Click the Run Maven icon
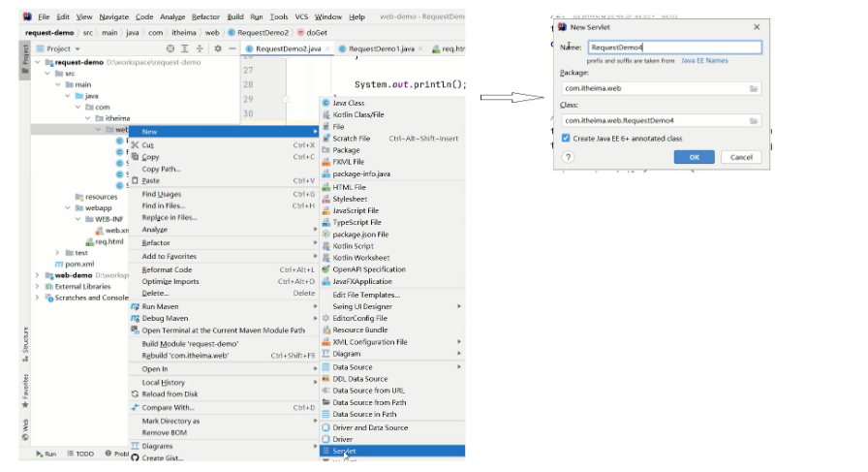The image size is (868, 472). [135, 306]
